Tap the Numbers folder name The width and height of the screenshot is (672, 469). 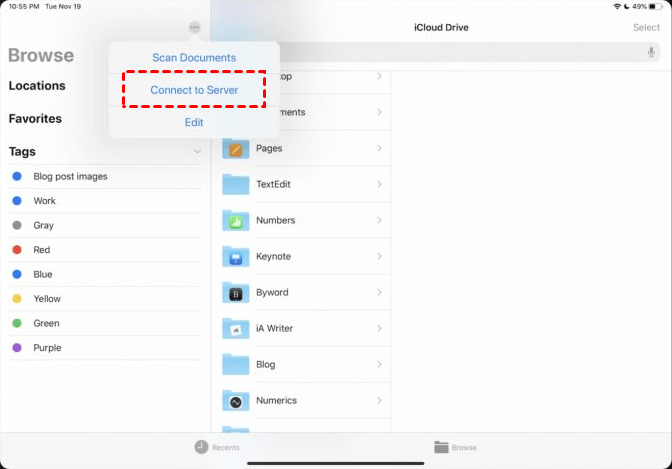(276, 220)
